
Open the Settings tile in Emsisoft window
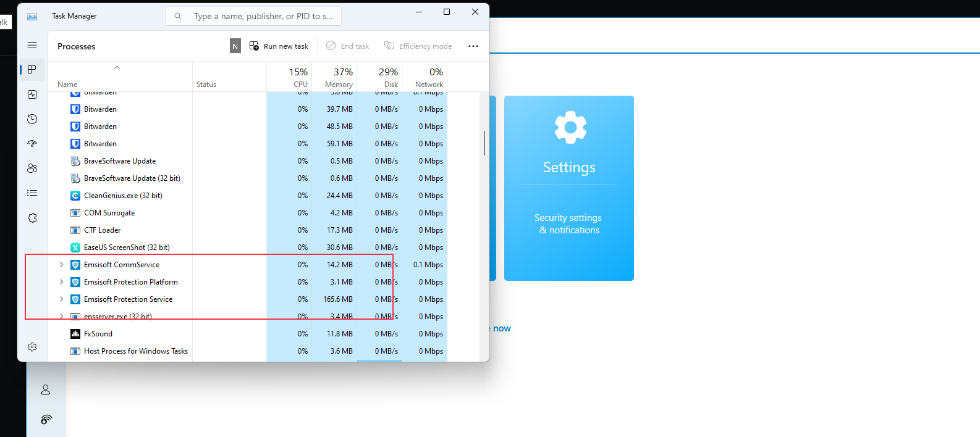pos(569,188)
